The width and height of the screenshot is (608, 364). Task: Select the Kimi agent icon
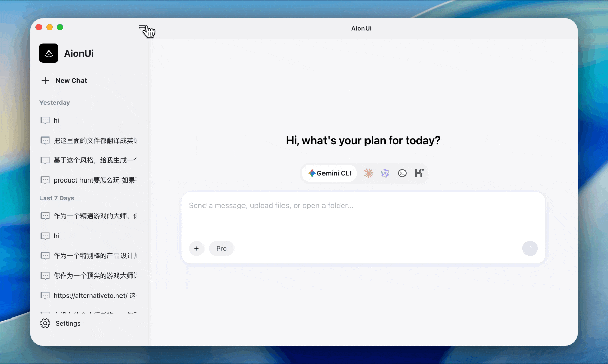click(x=419, y=173)
